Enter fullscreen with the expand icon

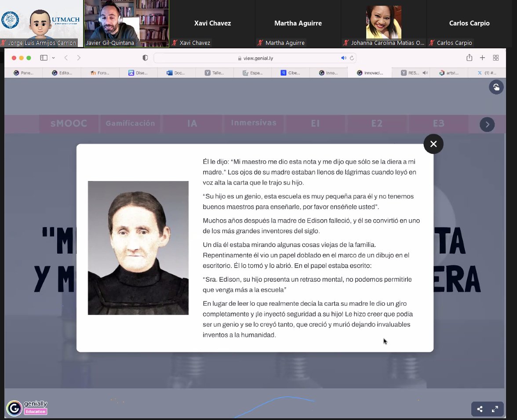(x=495, y=409)
